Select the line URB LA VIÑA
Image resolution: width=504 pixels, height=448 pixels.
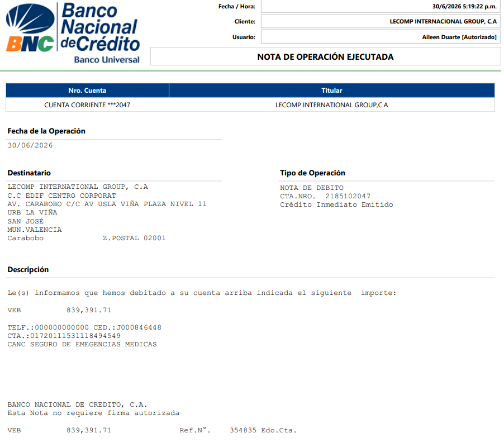coord(32,212)
